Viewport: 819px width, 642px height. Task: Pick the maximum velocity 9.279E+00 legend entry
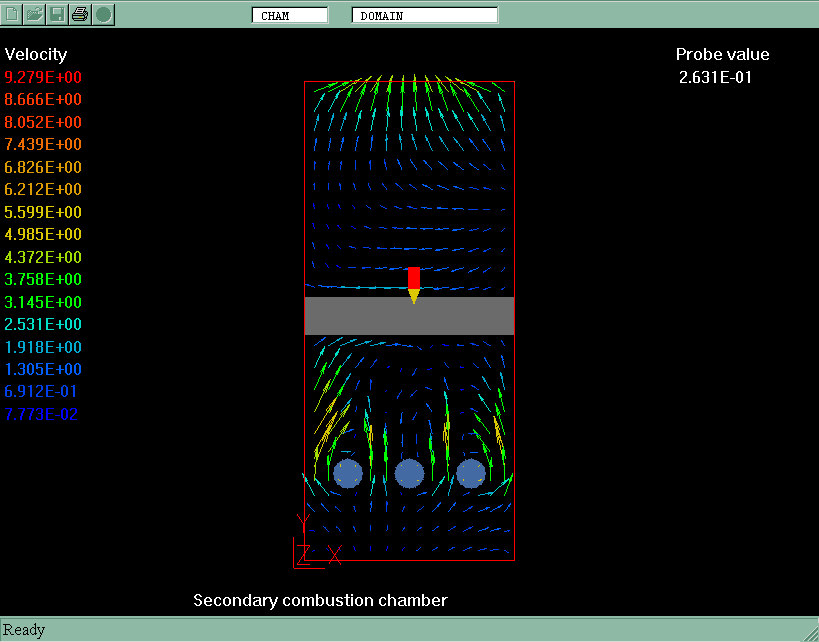[43, 77]
